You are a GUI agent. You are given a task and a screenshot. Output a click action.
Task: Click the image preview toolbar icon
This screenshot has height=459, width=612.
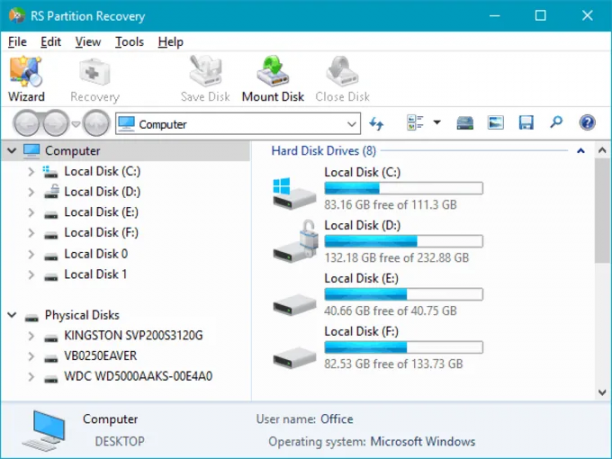coord(495,123)
